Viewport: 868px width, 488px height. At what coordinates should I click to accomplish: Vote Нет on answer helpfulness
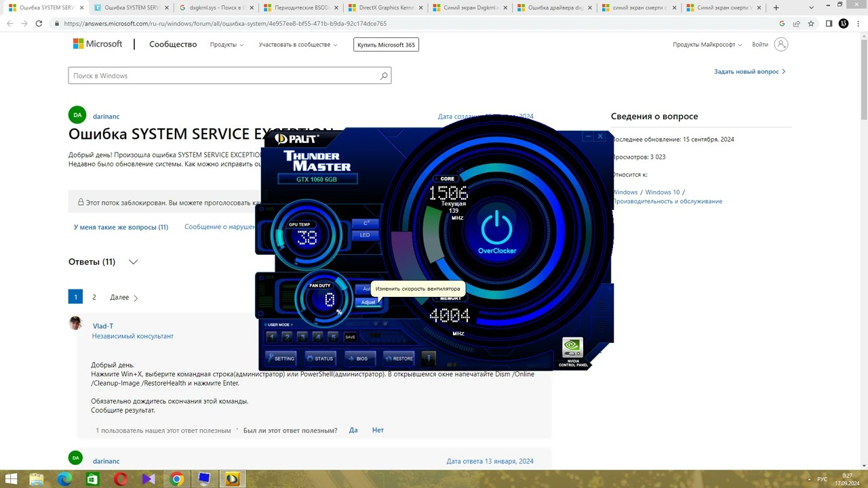(378, 430)
